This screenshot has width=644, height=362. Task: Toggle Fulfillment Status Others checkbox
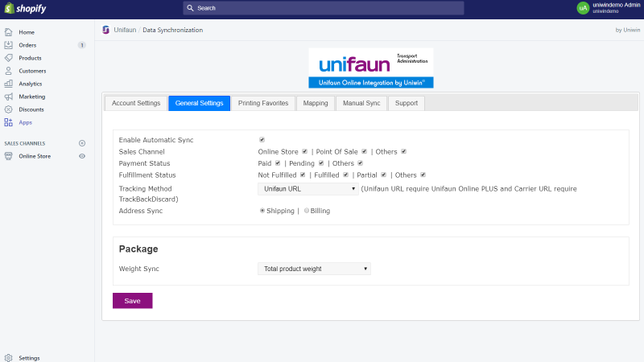[x=423, y=175]
